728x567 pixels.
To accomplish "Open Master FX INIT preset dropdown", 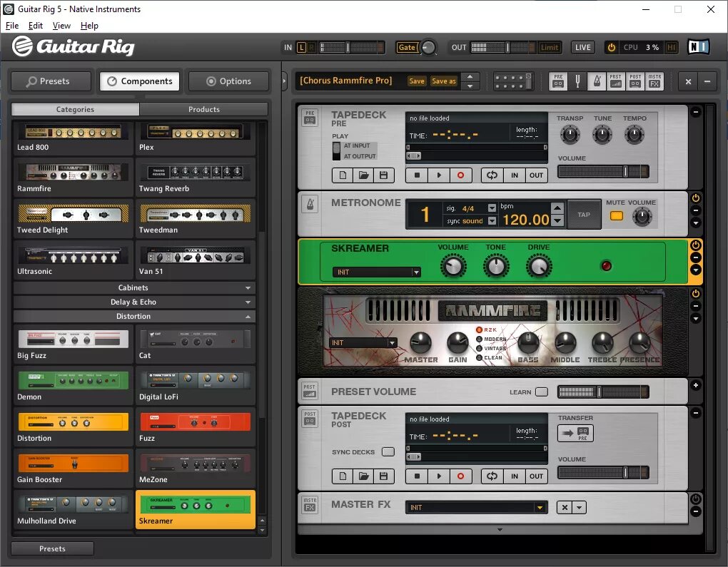I will click(x=477, y=508).
